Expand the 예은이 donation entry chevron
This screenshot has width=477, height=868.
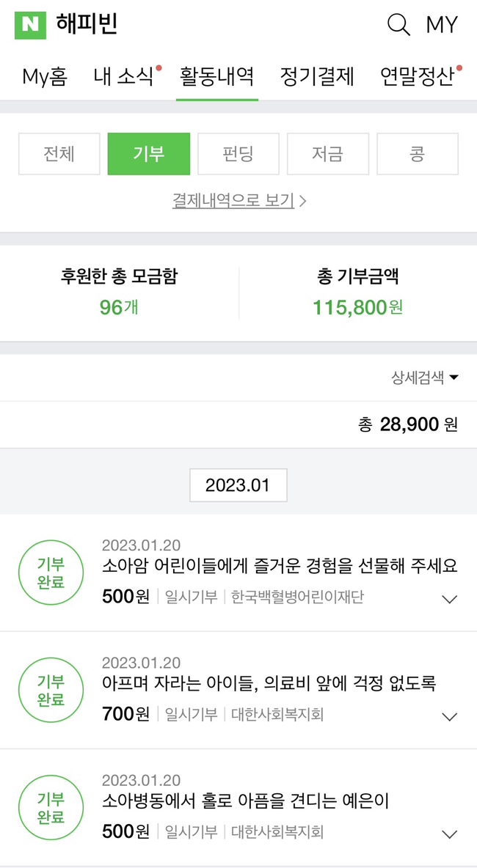(x=450, y=834)
